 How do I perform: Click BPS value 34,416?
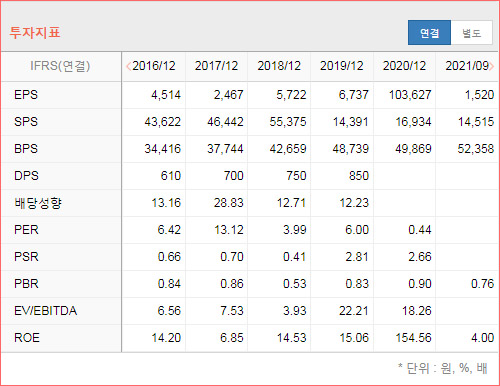click(162, 149)
